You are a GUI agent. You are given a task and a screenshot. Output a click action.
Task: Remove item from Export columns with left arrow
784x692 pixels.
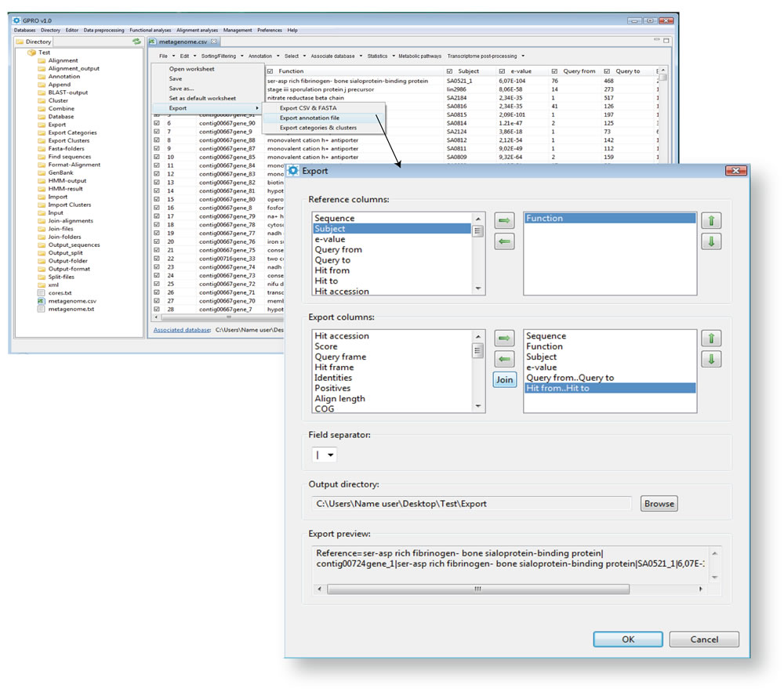click(505, 359)
